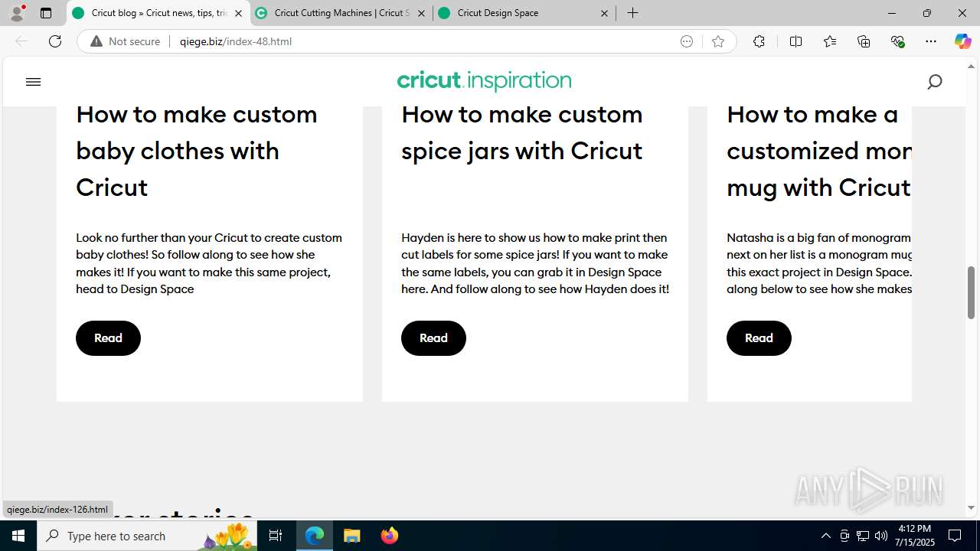Open the notification center
This screenshot has width=980, height=551.
point(955,536)
